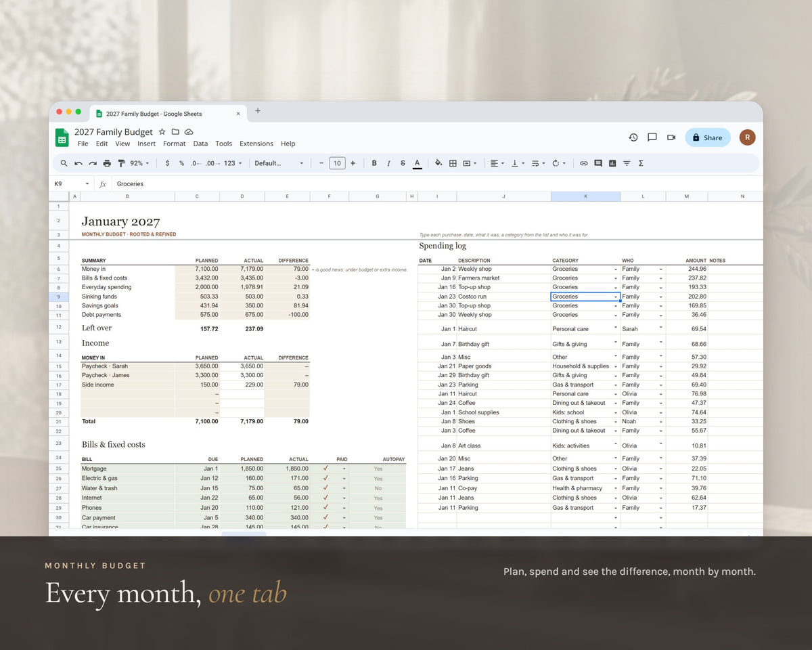Open the text color picker
Viewport: 812px width, 650px height.
click(x=418, y=163)
